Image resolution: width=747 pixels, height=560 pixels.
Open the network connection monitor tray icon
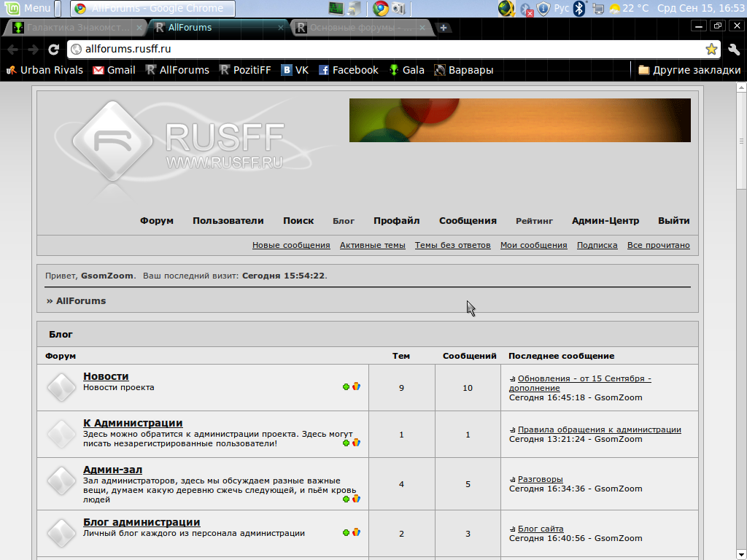599,9
